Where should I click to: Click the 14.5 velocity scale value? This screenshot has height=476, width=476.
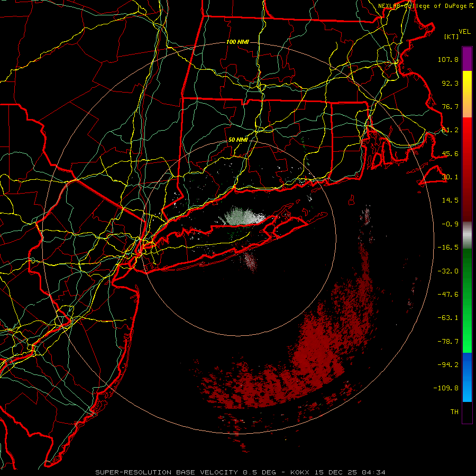[x=450, y=200]
